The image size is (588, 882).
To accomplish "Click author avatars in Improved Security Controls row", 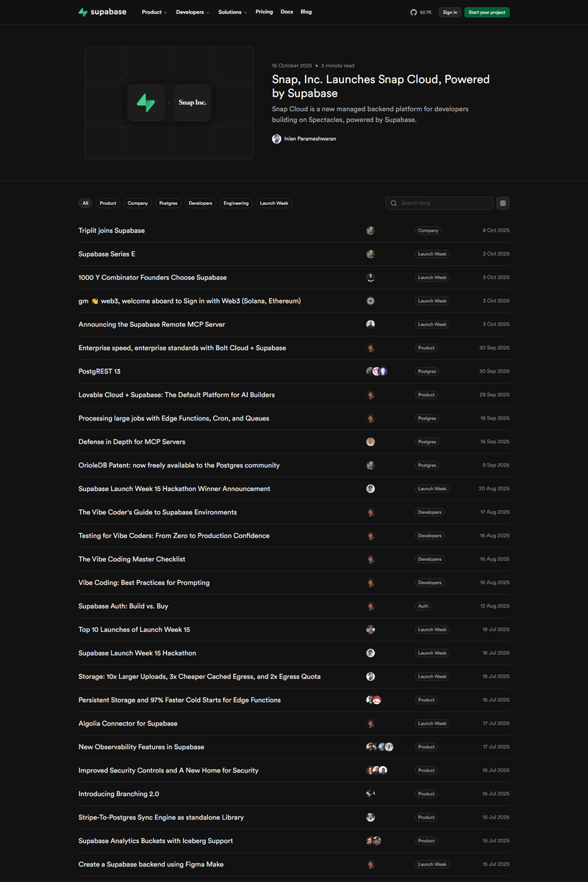I will point(376,770).
